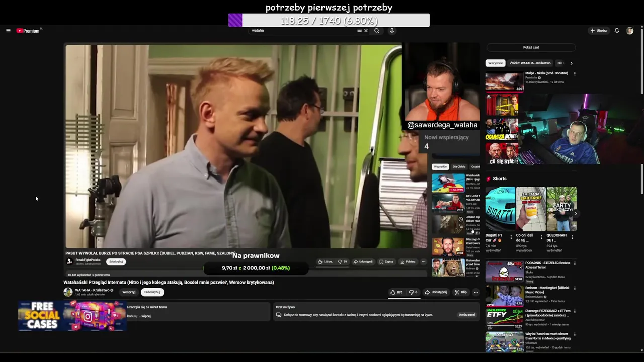Select the 'Źródło: WATAHA - Krulestwo' chip
Image resolution: width=644 pixels, height=362 pixels.
click(530, 63)
